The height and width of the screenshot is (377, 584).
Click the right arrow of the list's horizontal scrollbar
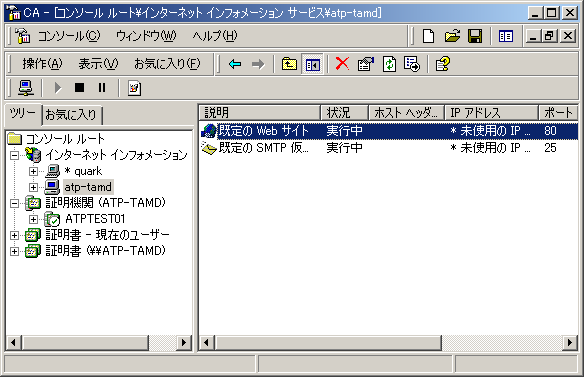569,342
